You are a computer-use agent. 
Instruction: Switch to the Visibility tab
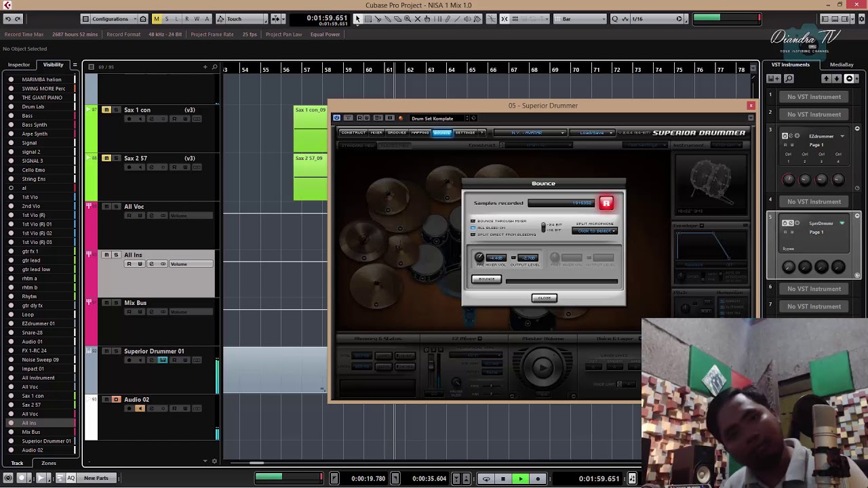[x=53, y=64]
